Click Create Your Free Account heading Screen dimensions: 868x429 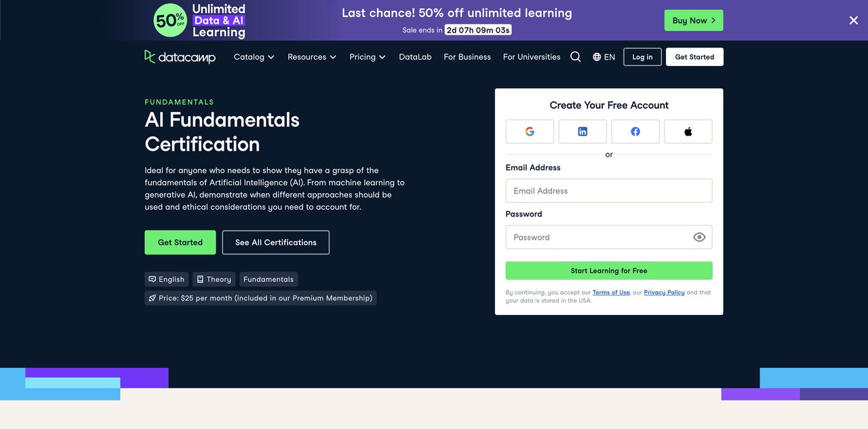click(609, 105)
